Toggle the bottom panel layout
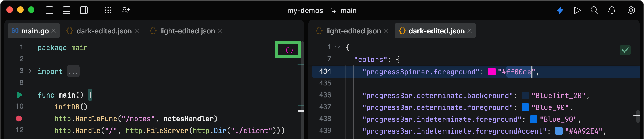Image resolution: width=644 pixels, height=139 pixels. [x=67, y=10]
